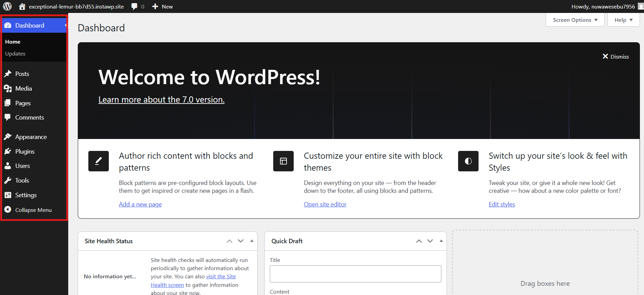Expand the Help dropdown
Viewport: 644px width, 295px height.
tap(624, 20)
